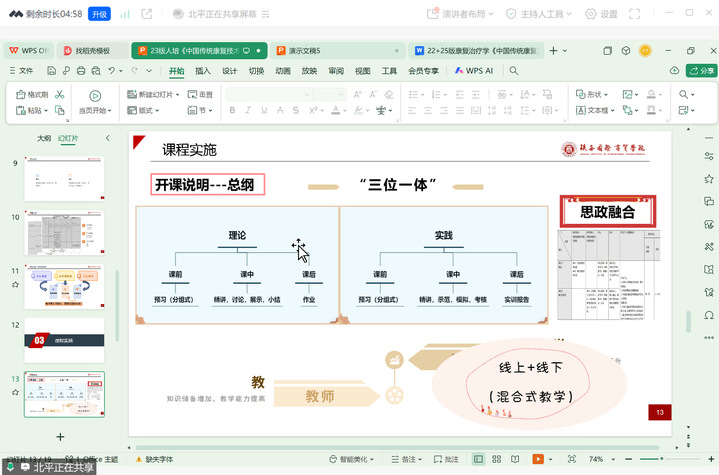Click the plus icon below the slide thumbnails
This screenshot has width=719, height=475.
point(60,437)
